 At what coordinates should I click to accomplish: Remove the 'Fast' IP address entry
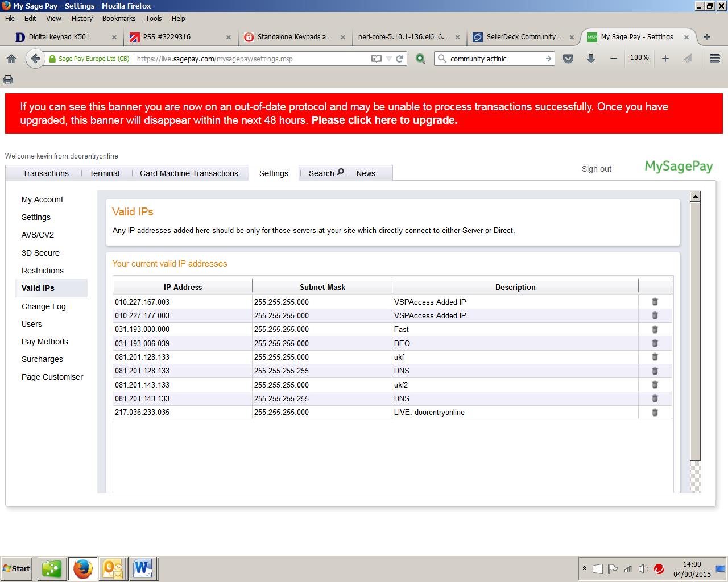(655, 329)
